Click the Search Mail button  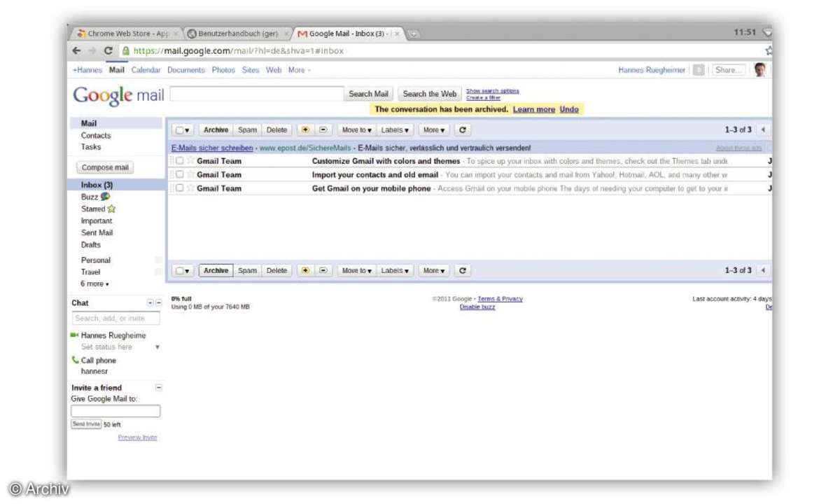click(x=368, y=94)
